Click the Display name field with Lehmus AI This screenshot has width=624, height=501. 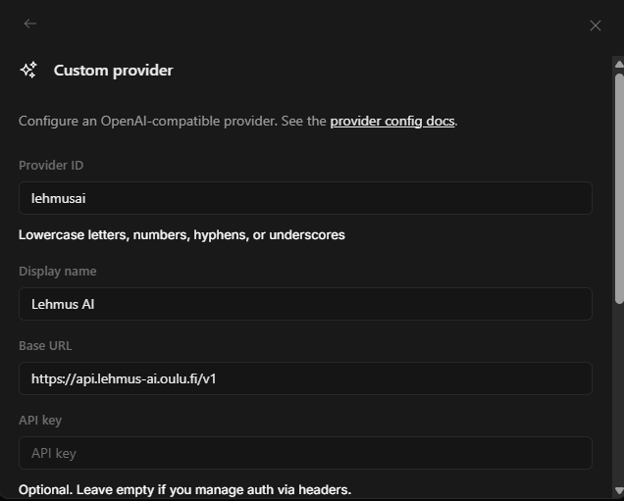pyautogui.click(x=305, y=304)
